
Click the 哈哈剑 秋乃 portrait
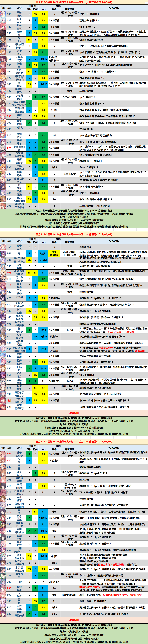(x=3, y=91)
